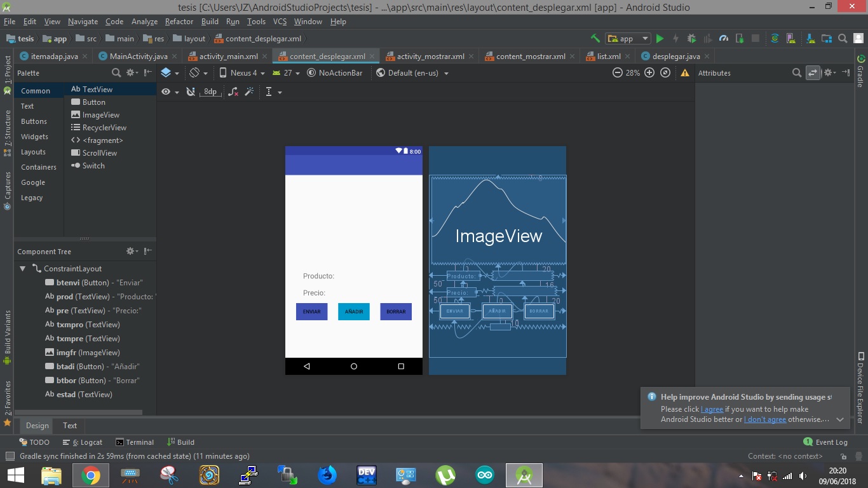The width and height of the screenshot is (868, 488).
Task: Open the app run configuration dropdown
Action: [628, 39]
